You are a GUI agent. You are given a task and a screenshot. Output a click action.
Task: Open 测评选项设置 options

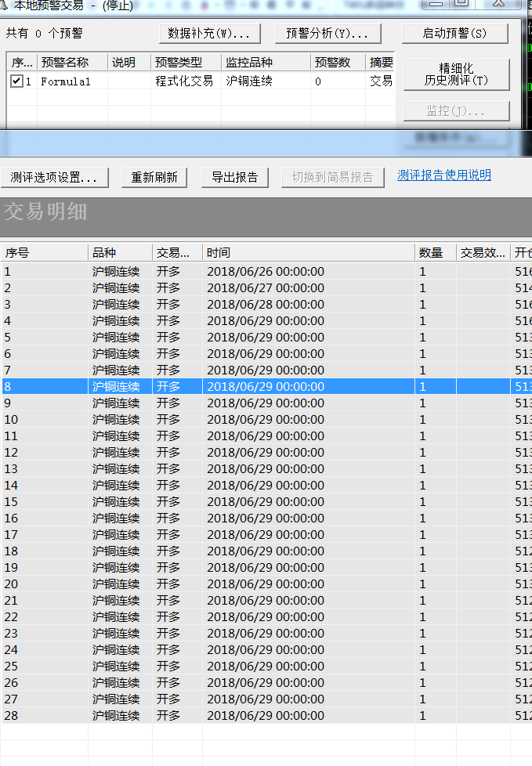click(54, 177)
